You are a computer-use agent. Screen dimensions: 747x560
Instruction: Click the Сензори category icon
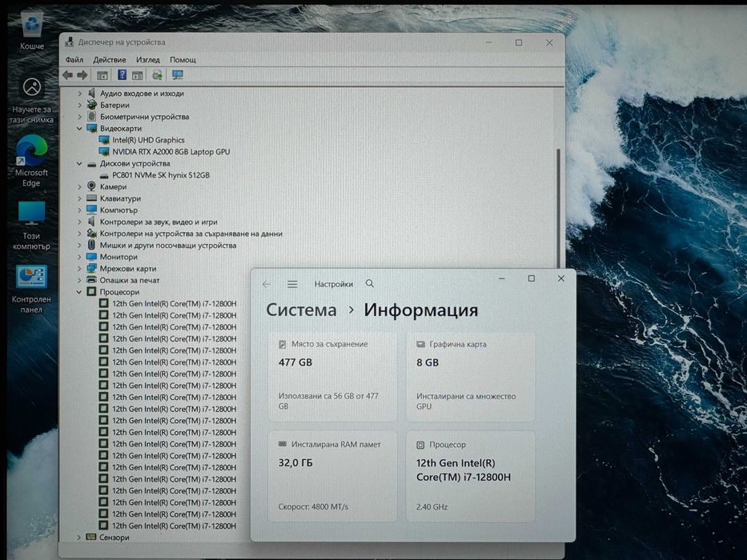[91, 537]
